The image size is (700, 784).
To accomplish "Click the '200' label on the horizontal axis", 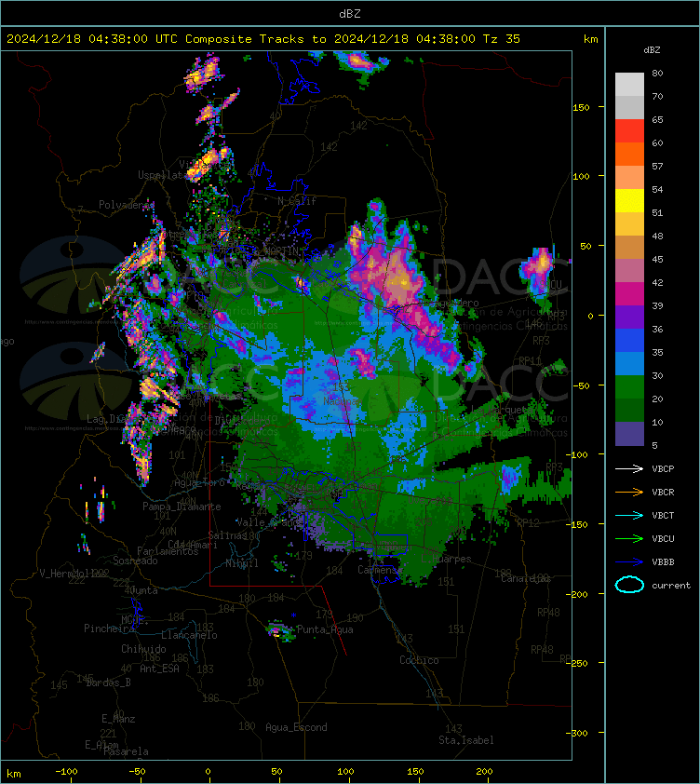I will point(484,772).
